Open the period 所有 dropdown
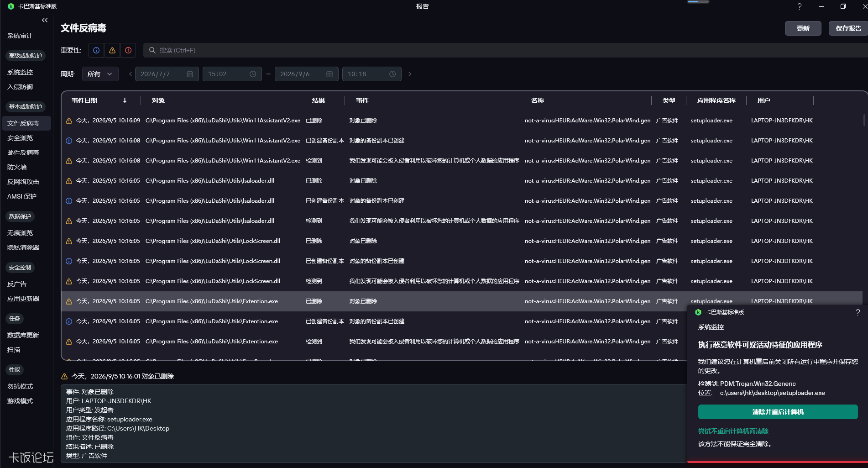Image resolution: width=868 pixels, height=468 pixels. click(100, 74)
